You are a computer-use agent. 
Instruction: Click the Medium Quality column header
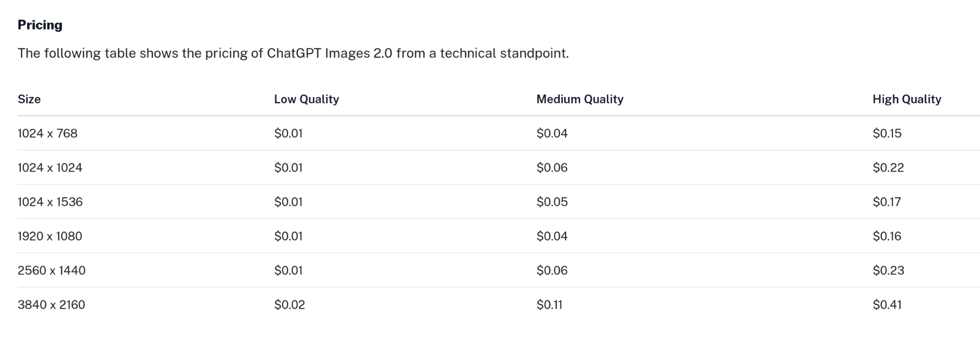579,99
